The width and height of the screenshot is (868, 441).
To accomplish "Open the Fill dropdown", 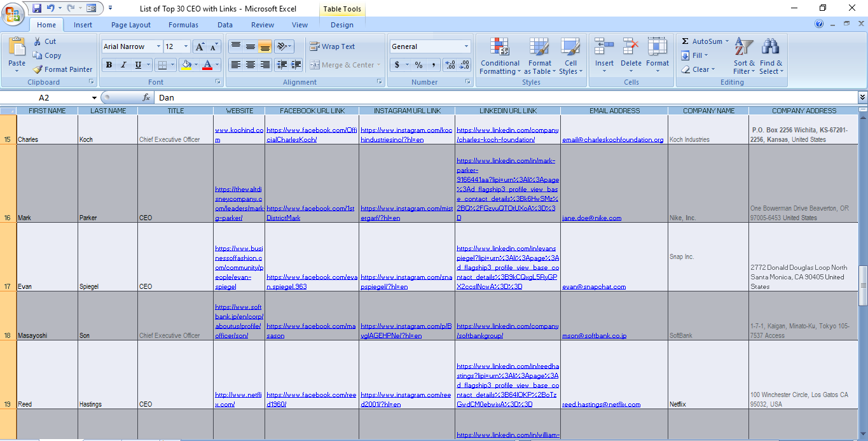I will point(694,55).
